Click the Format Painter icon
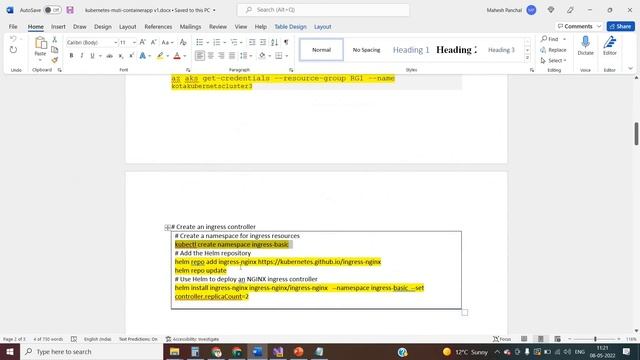Viewport: 640px width, 360px height. click(55, 60)
